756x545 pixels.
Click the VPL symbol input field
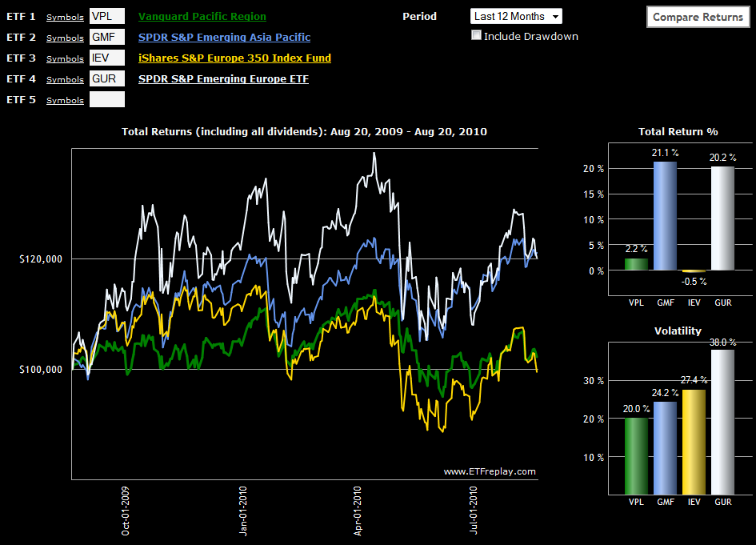point(107,16)
